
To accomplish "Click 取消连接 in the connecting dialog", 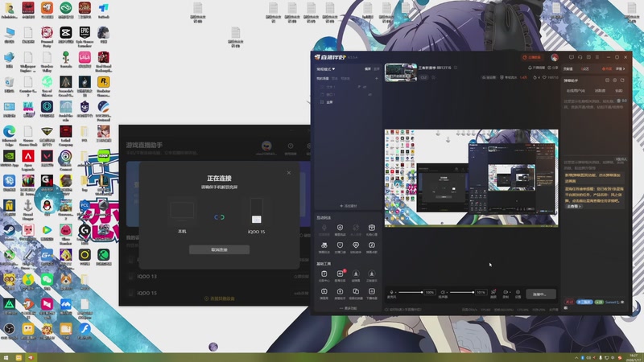I will (x=219, y=249).
